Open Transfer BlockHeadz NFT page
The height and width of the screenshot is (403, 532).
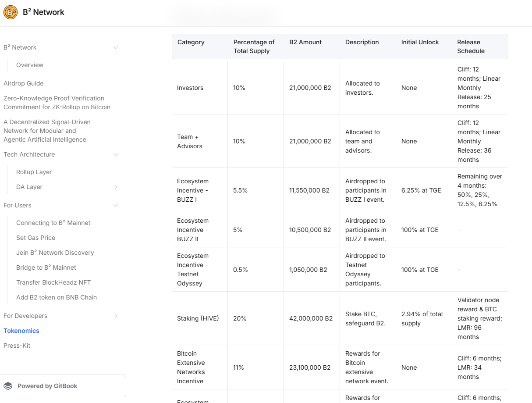[x=53, y=282]
